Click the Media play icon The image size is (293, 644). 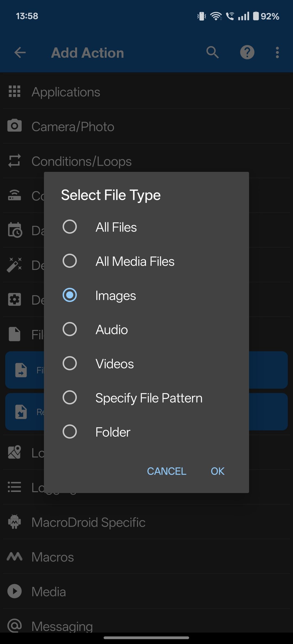point(15,591)
